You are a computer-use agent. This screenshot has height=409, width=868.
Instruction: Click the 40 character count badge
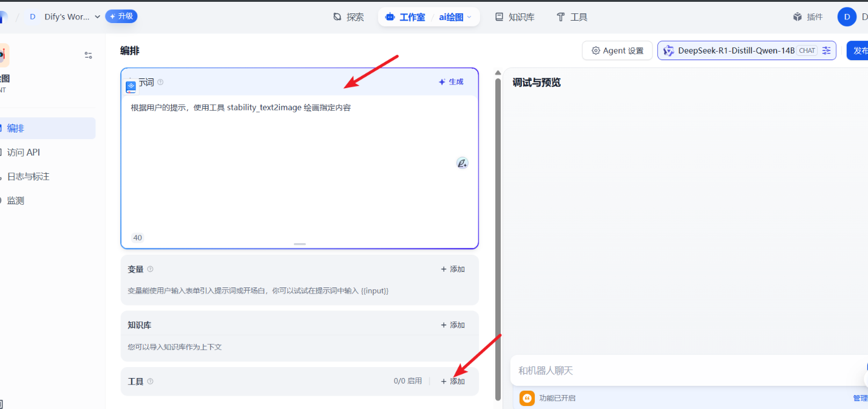pyautogui.click(x=138, y=238)
